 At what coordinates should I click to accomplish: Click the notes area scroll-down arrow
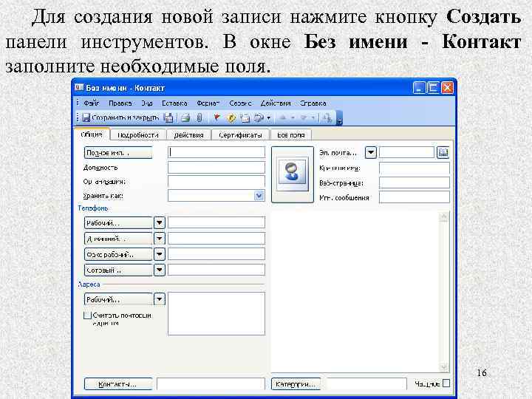[444, 367]
